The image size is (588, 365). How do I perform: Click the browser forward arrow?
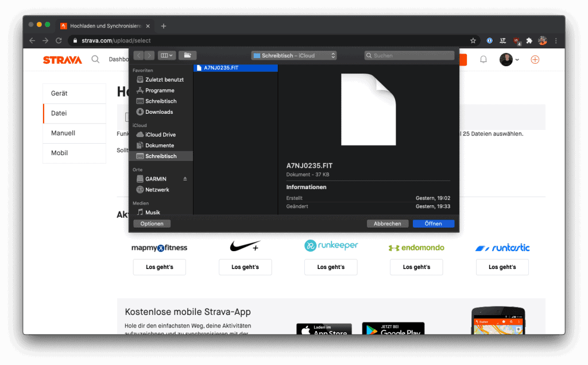[45, 41]
